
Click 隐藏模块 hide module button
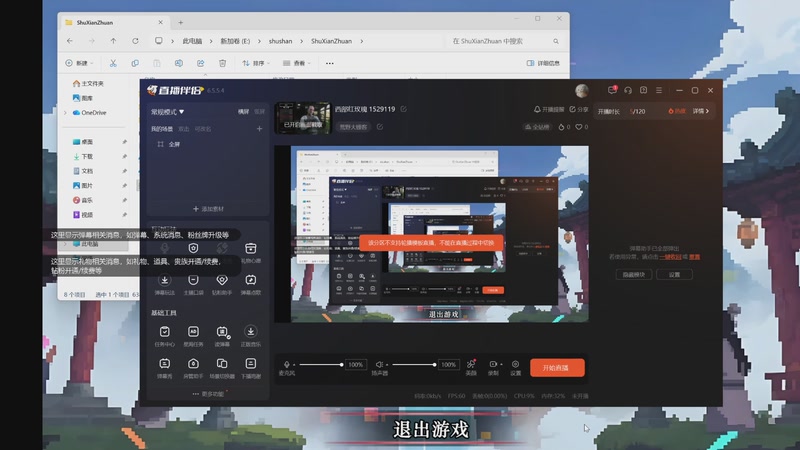634,274
